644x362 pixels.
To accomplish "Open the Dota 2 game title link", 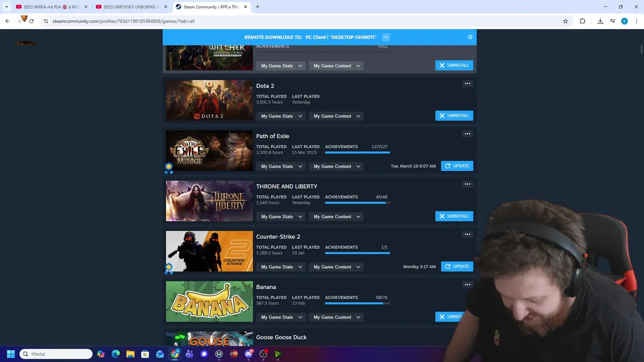I will [265, 86].
